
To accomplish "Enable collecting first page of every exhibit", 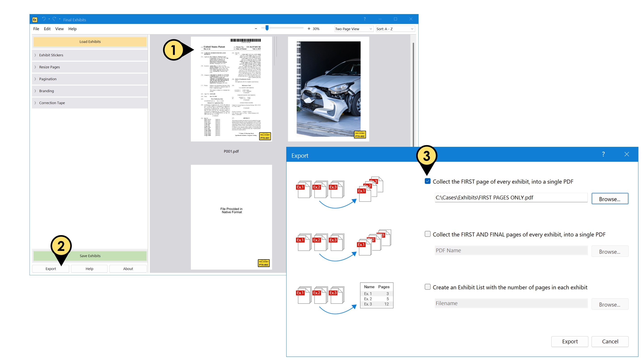I will point(428,182).
